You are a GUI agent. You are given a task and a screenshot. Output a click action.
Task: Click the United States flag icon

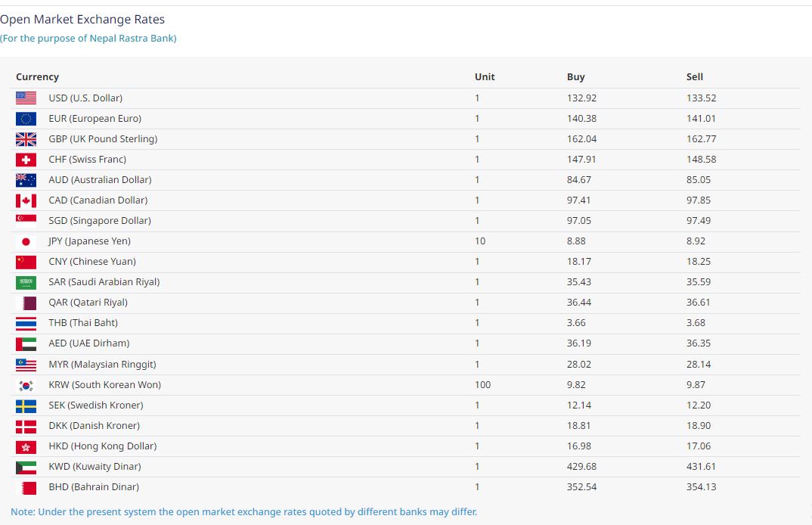[x=26, y=98]
